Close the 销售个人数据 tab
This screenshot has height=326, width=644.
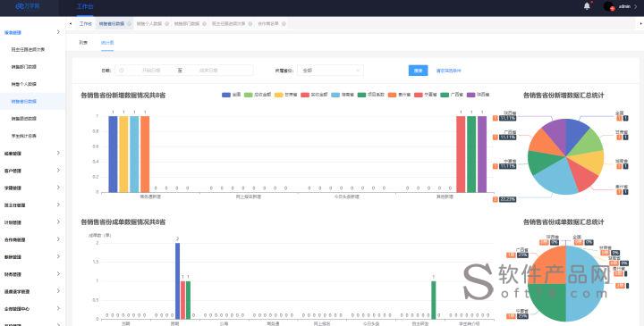166,24
